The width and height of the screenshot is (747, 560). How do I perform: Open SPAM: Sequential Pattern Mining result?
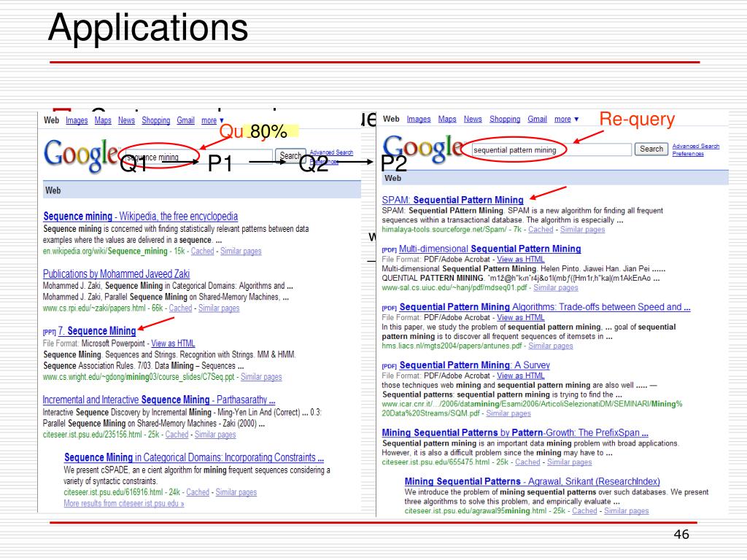pyautogui.click(x=452, y=200)
